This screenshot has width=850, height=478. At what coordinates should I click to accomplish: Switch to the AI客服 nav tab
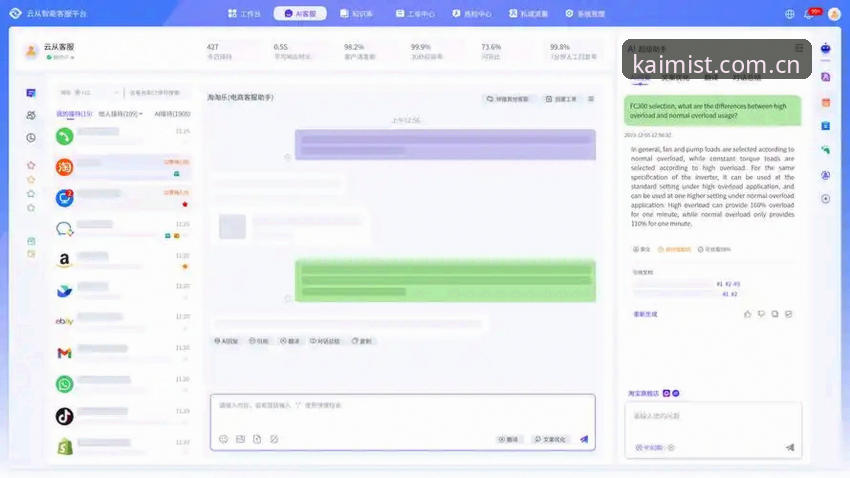click(300, 14)
